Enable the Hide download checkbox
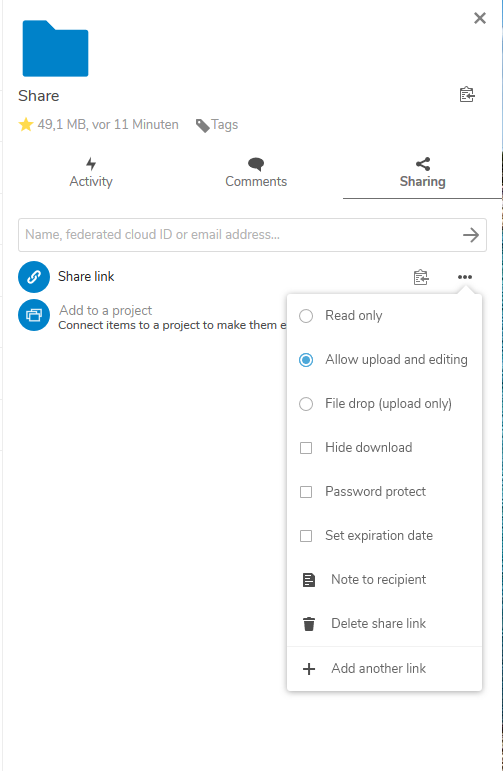 pos(306,448)
